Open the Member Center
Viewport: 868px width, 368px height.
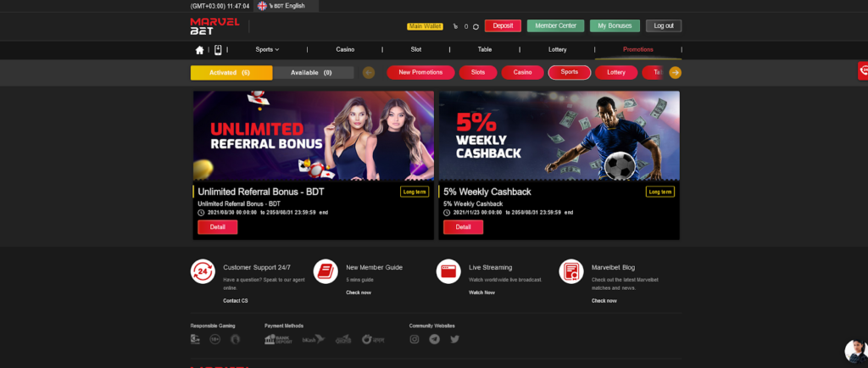(x=555, y=26)
